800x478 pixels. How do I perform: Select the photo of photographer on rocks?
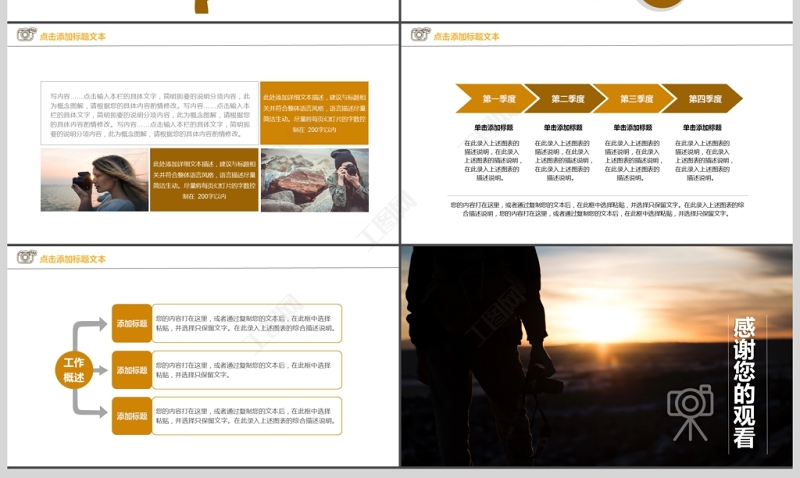314,180
